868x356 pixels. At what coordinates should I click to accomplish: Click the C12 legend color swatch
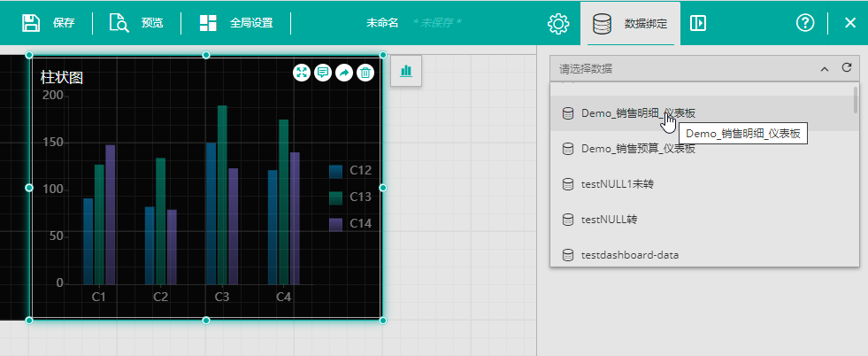click(336, 171)
